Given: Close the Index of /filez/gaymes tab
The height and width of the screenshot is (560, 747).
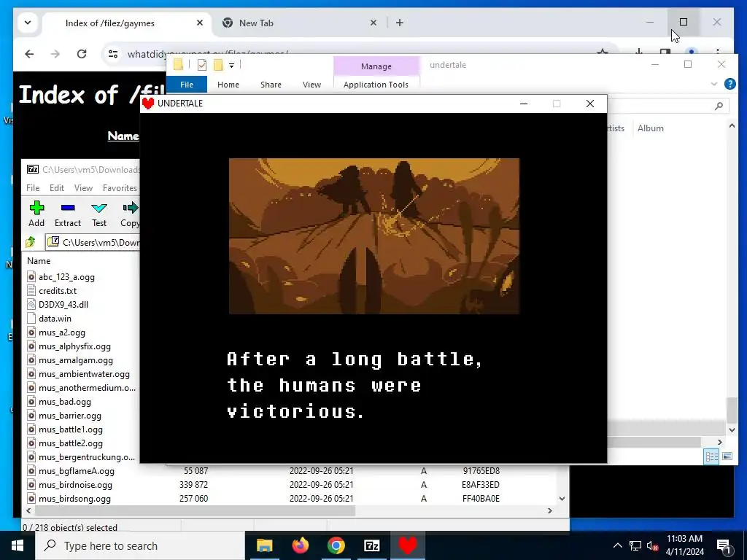Looking at the screenshot, I should 200,23.
